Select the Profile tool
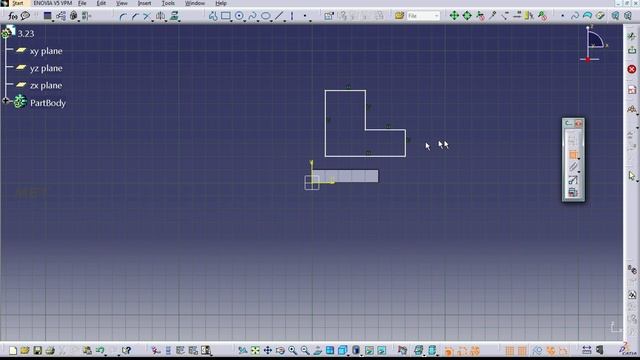640x360 pixels. click(213, 16)
